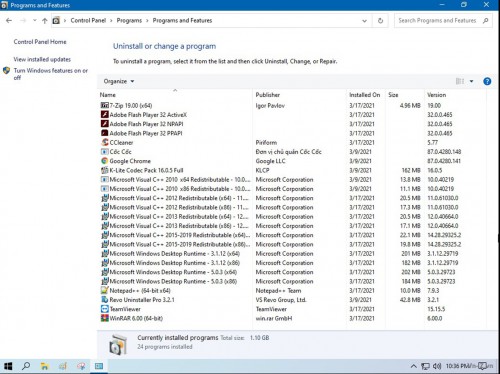Select the 42.8 MB size cell
This screenshot has height=374, width=500.
point(410,300)
